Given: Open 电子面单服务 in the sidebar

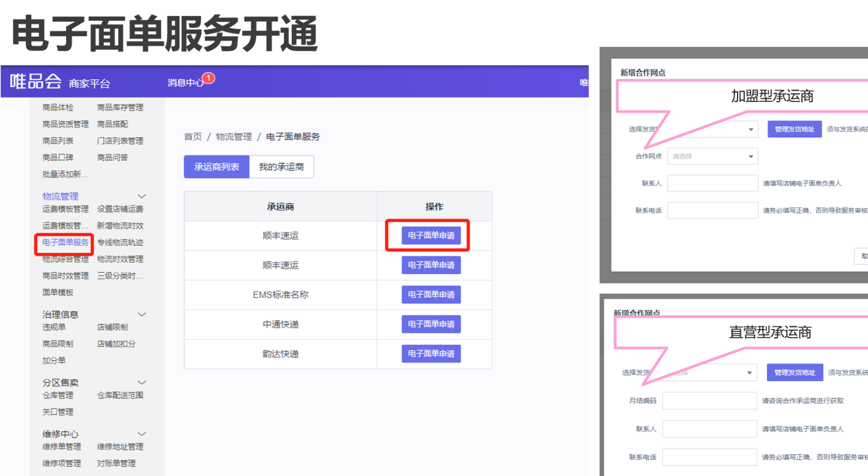Looking at the screenshot, I should (x=65, y=242).
